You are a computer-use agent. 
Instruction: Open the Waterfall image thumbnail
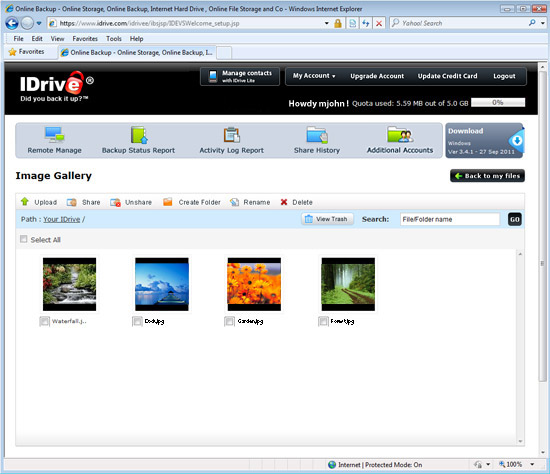click(x=69, y=284)
